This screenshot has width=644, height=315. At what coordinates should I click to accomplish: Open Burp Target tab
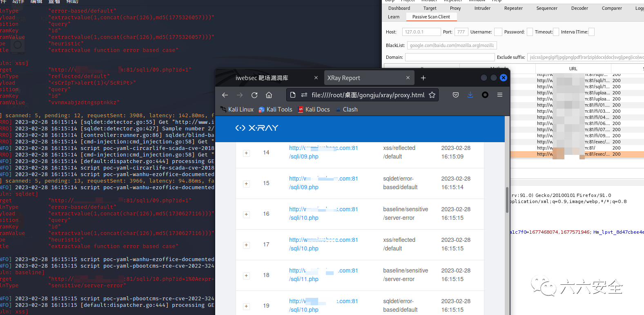[430, 8]
